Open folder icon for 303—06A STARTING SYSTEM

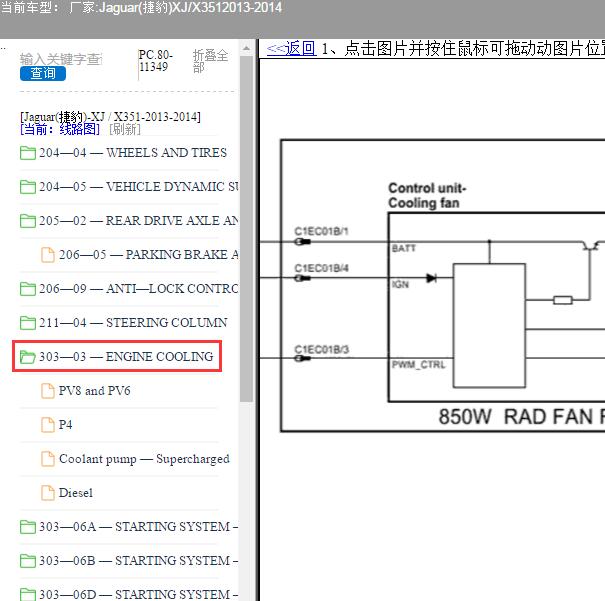[28, 527]
